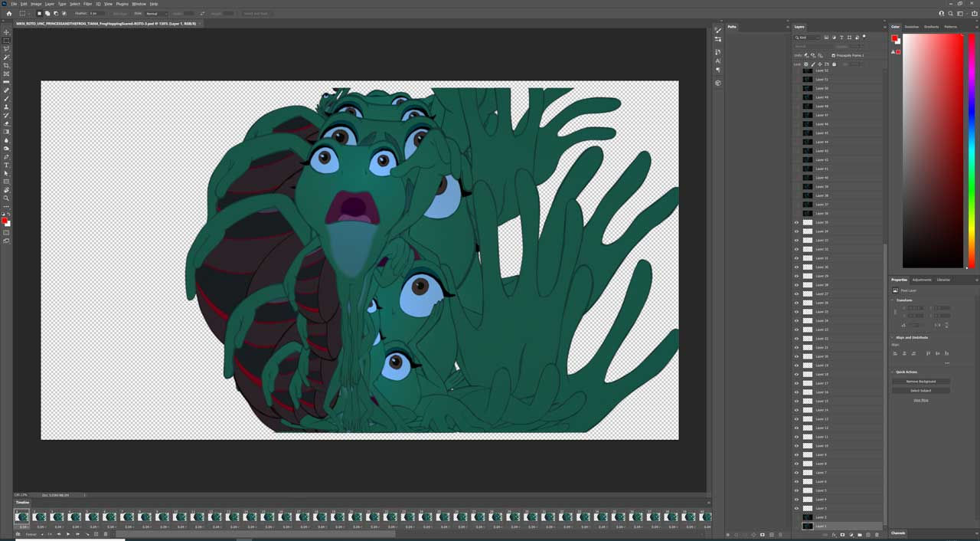The image size is (980, 541).
Task: Collapse the Align and Distribute section
Action: pyautogui.click(x=893, y=337)
